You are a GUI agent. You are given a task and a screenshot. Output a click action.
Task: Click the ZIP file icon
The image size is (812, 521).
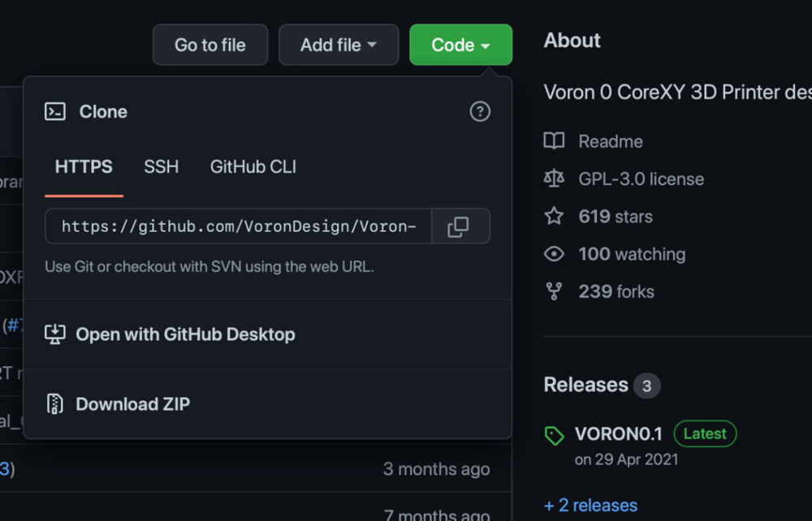(x=55, y=404)
